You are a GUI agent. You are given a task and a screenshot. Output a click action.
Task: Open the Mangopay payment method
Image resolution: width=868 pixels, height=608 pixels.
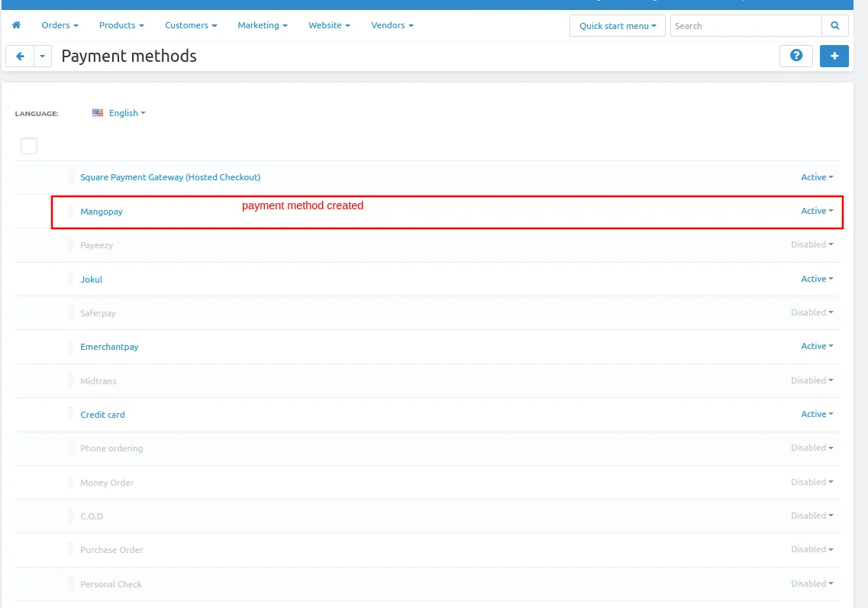102,212
